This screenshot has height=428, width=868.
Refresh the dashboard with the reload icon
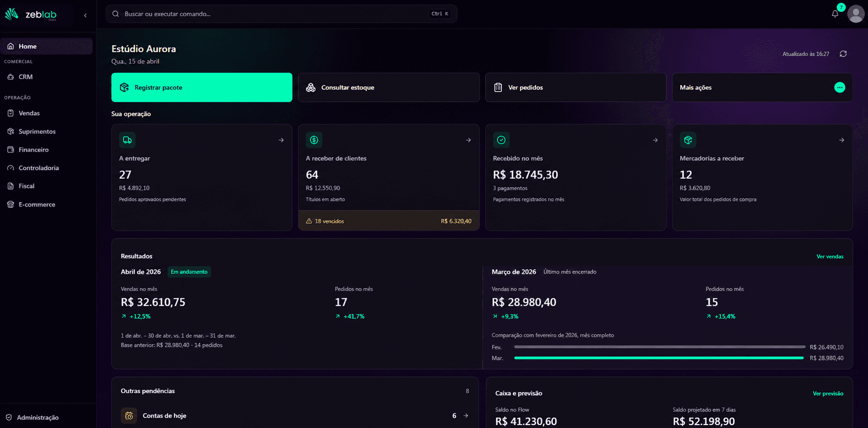pyautogui.click(x=843, y=54)
